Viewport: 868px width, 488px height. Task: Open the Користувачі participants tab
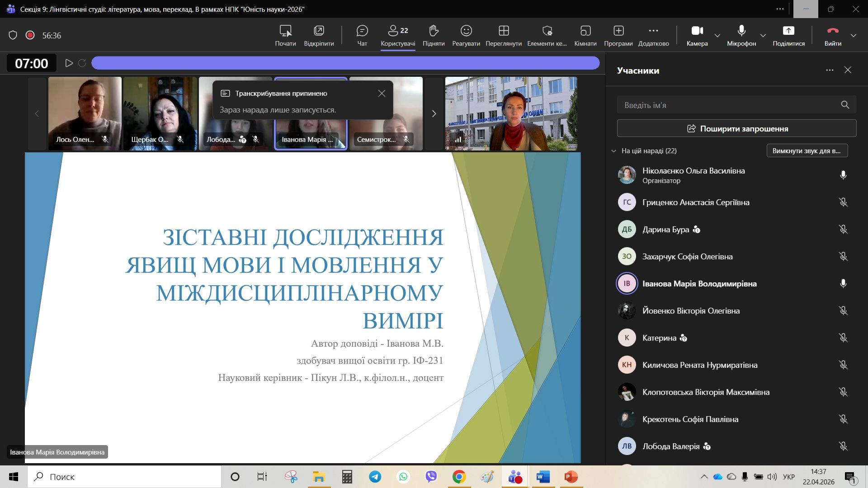click(398, 35)
